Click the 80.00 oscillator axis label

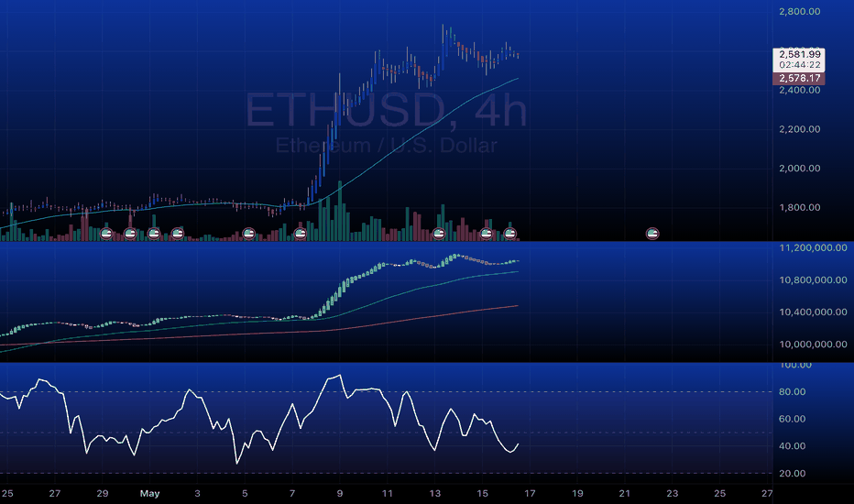coord(793,392)
